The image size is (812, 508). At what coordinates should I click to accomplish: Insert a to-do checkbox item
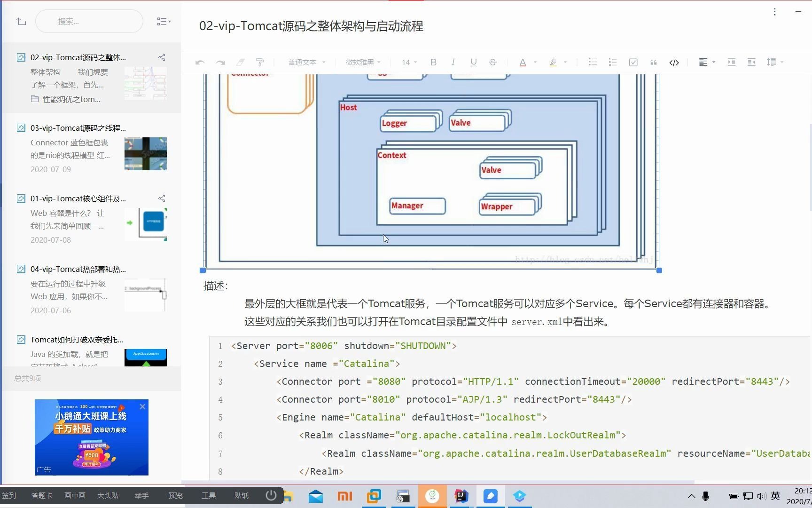pos(633,62)
